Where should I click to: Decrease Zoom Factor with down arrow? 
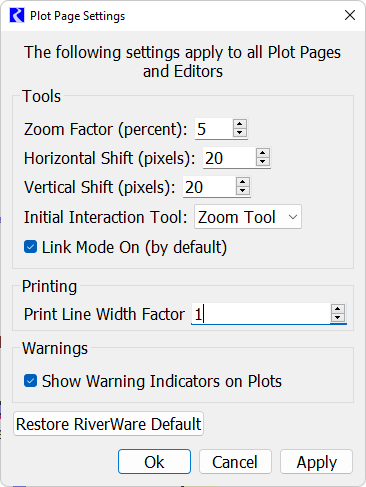pos(240,133)
